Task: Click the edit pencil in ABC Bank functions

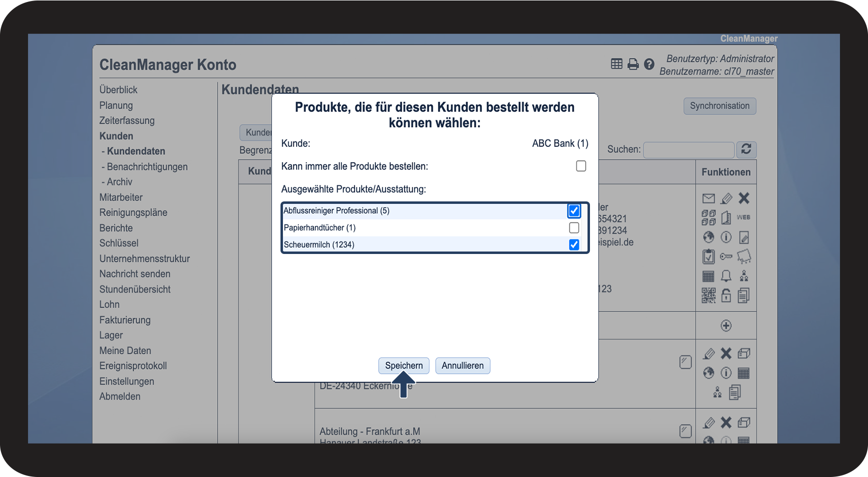Action: point(726,198)
